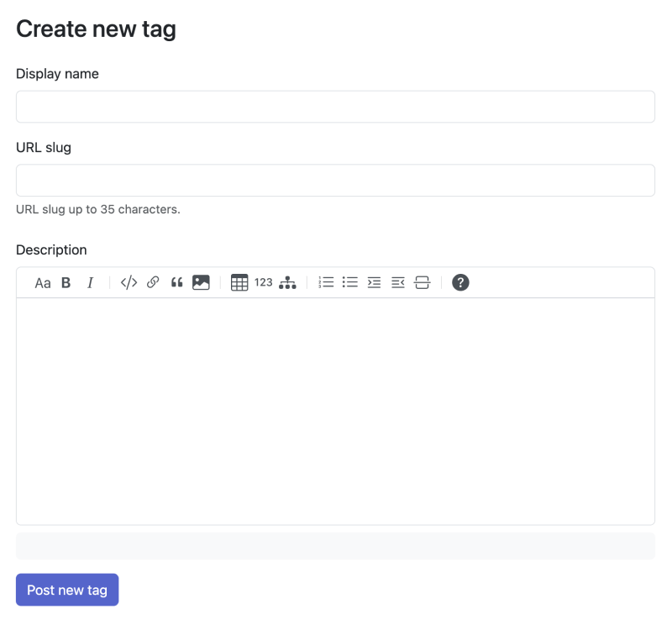The width and height of the screenshot is (672, 625).
Task: Click the 123 formula toolbar icon
Action: tap(264, 283)
